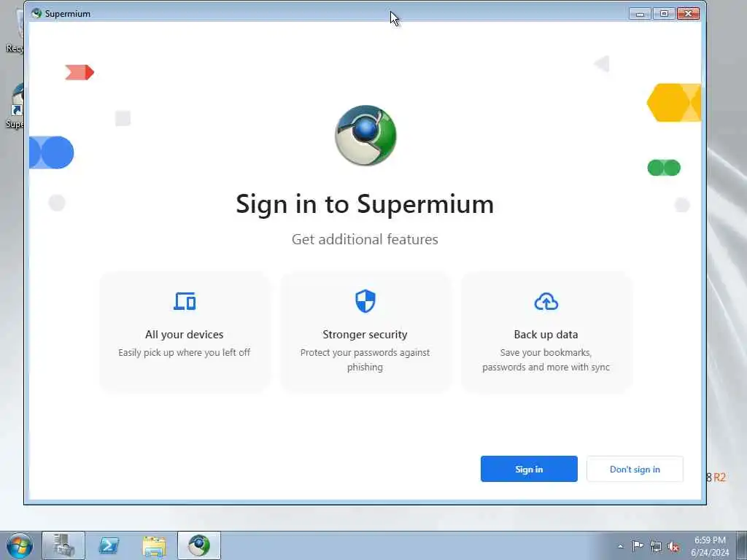The height and width of the screenshot is (560, 747).
Task: Click "Save your bookmarks, passwords and more" text
Action: 546,359
